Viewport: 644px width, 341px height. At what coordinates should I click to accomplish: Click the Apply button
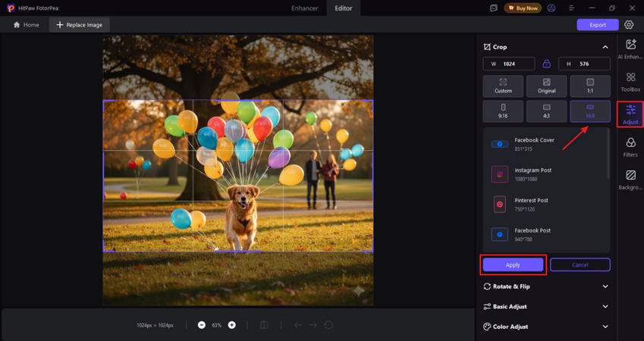[513, 264]
